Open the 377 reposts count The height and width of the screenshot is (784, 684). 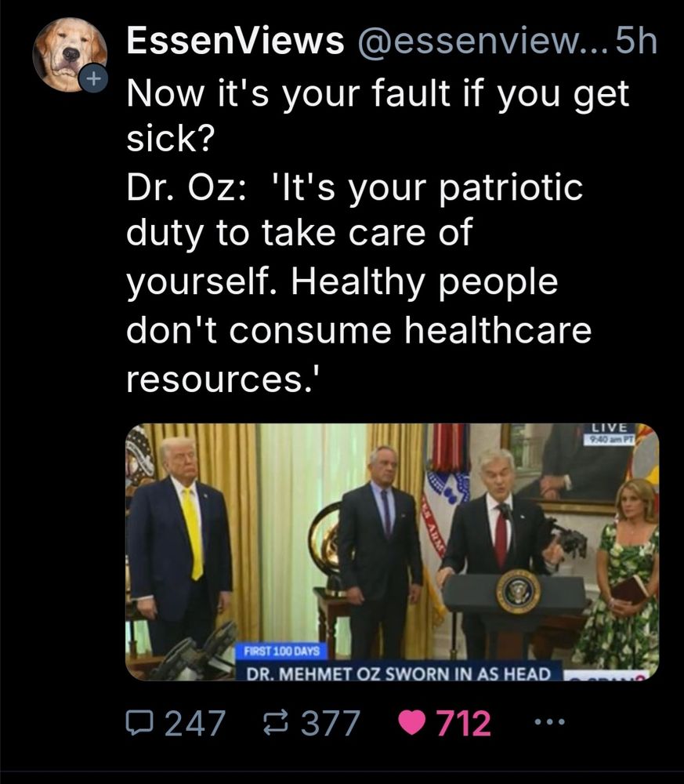click(x=330, y=723)
